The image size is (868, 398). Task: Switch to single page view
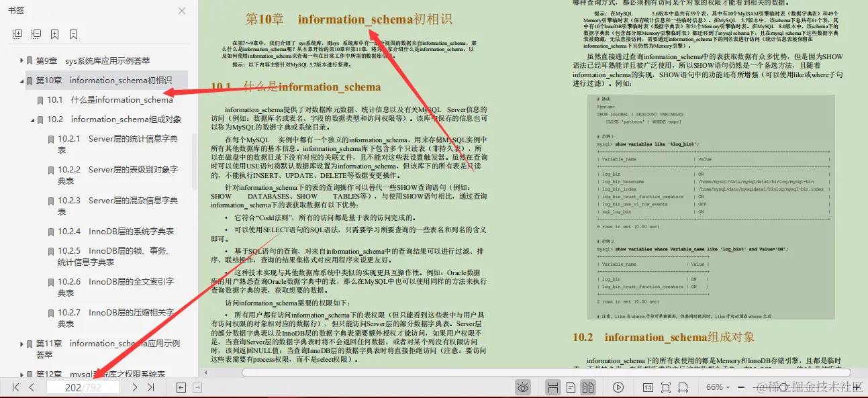point(571,387)
